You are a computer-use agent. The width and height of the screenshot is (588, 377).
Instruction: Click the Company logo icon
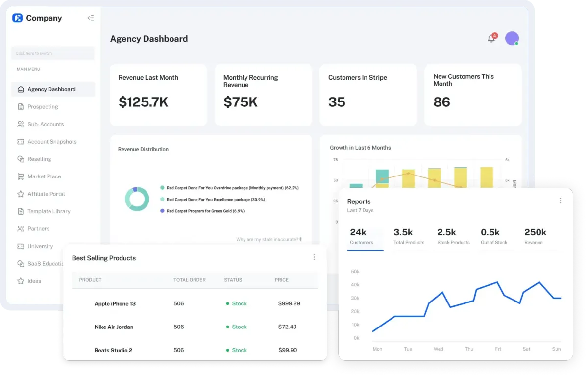pyautogui.click(x=18, y=18)
